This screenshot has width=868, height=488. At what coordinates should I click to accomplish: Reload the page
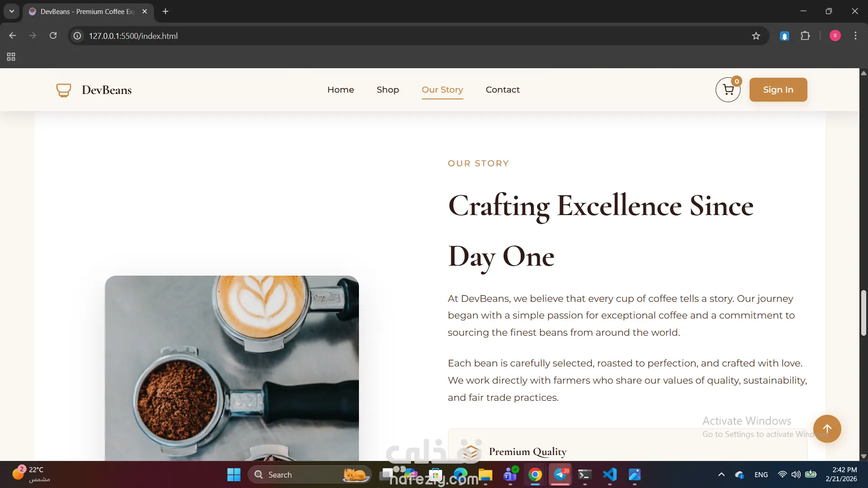[x=53, y=36]
